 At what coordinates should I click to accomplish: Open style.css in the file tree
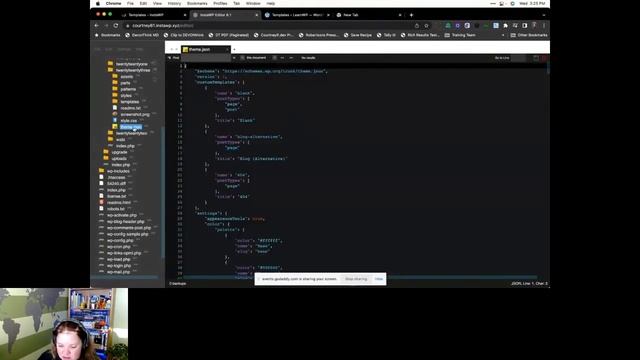129,121
